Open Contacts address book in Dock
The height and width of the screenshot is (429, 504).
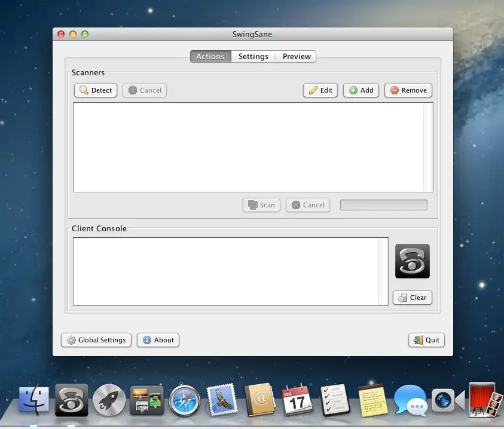(x=259, y=400)
